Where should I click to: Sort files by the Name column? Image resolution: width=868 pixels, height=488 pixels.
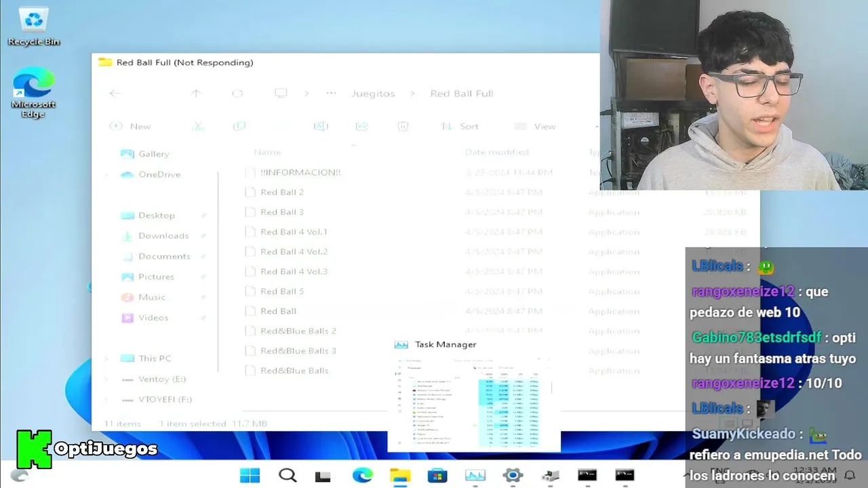coord(267,152)
